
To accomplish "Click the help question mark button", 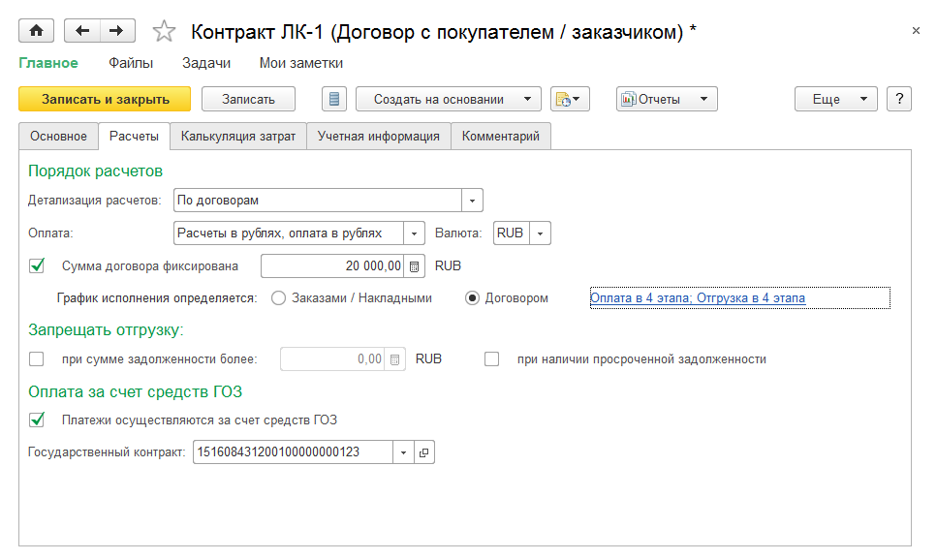I will [899, 99].
